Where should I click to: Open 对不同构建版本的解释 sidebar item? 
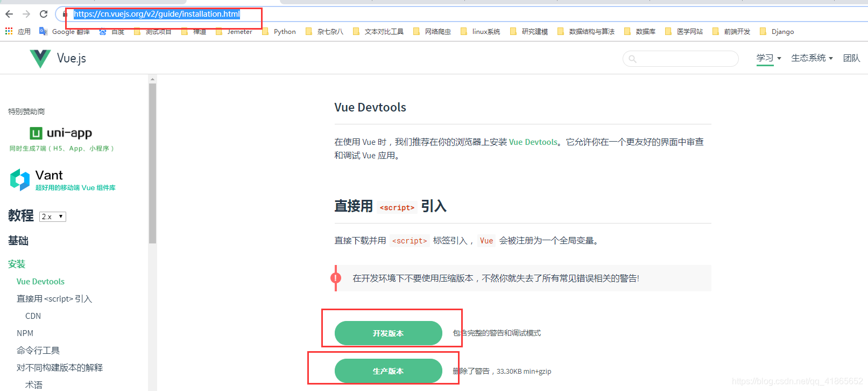click(60, 368)
